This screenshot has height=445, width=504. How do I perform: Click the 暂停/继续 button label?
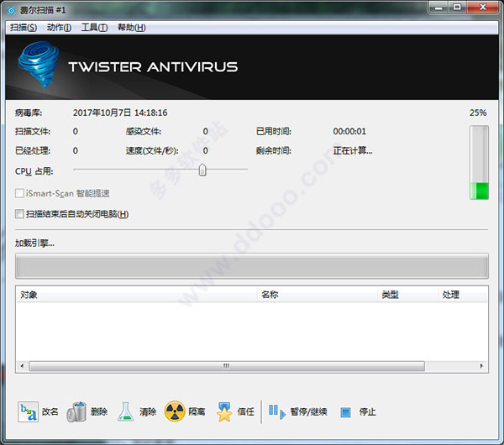[x=309, y=411]
